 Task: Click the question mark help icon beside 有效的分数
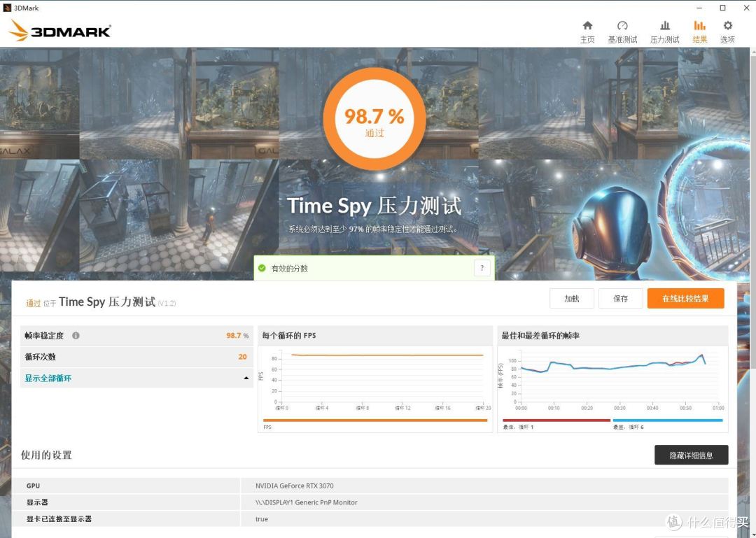482,268
